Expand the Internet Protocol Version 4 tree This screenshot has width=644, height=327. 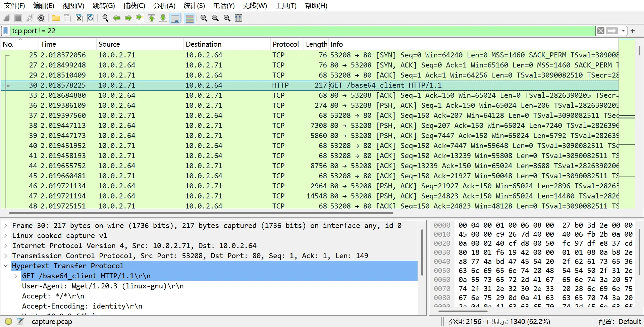click(6, 246)
